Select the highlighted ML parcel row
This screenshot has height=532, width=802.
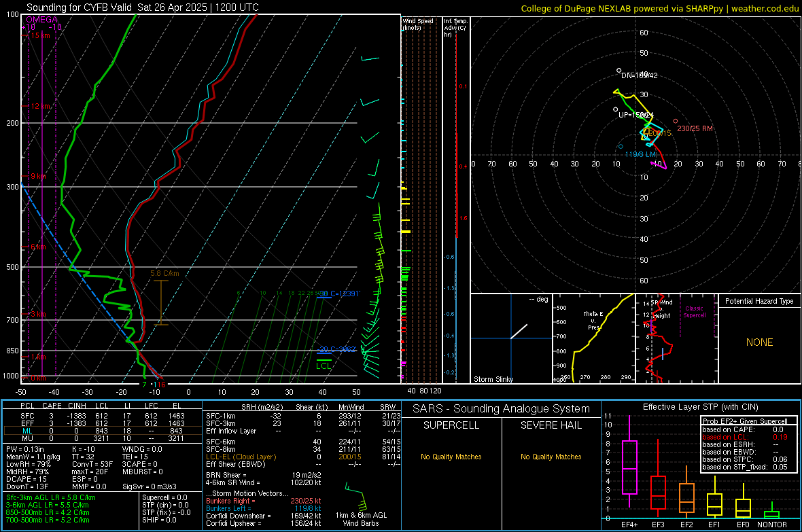[x=102, y=431]
